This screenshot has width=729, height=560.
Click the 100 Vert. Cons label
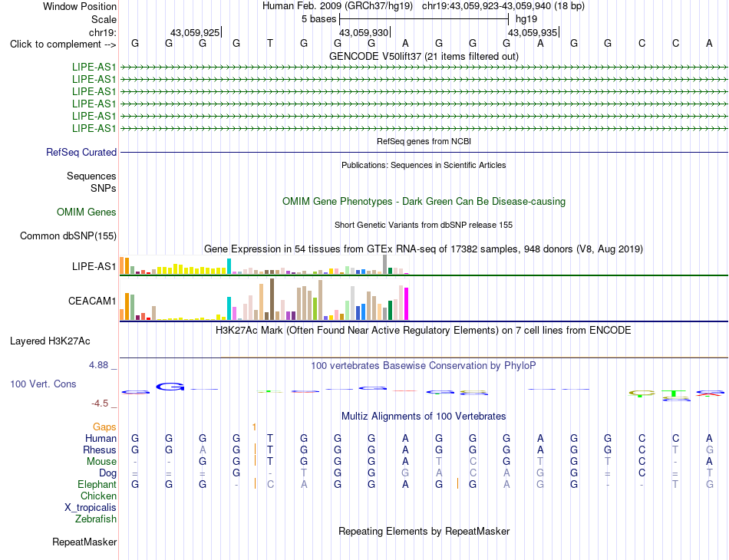click(x=43, y=384)
